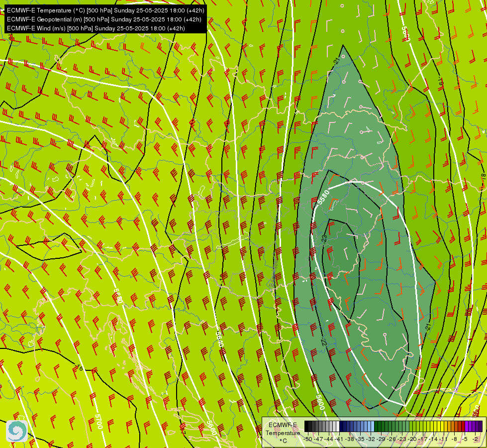Screen dimensions: 487x448
Task: Click the light blue -32 swatch in the legend
Action: [x=373, y=426]
